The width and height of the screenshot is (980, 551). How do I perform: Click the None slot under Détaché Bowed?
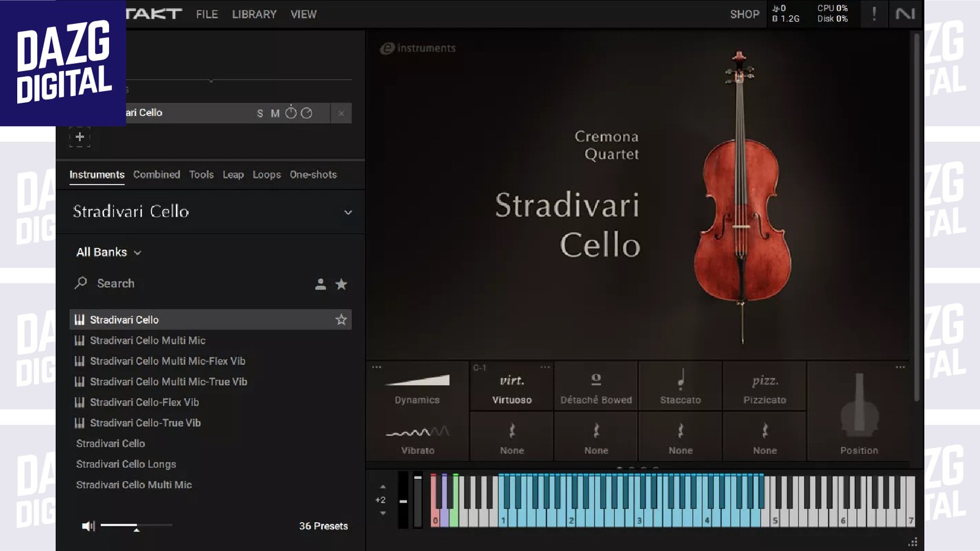[x=596, y=437]
